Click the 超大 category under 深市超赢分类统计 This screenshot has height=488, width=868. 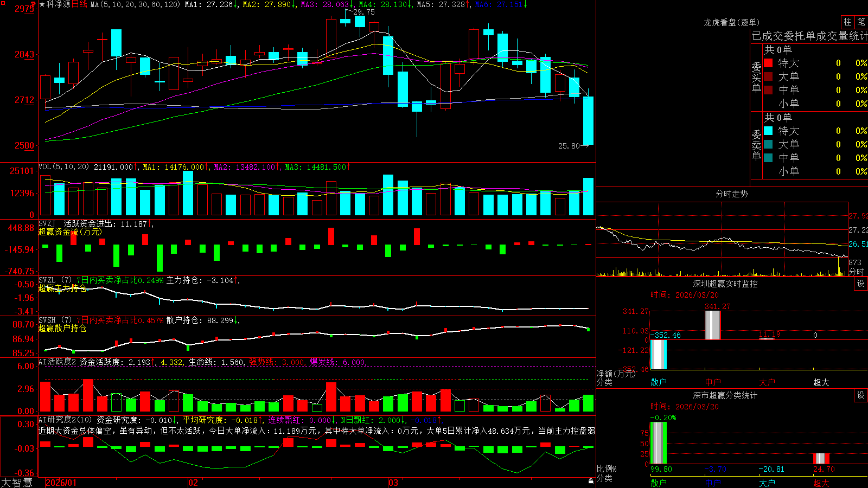point(821,483)
